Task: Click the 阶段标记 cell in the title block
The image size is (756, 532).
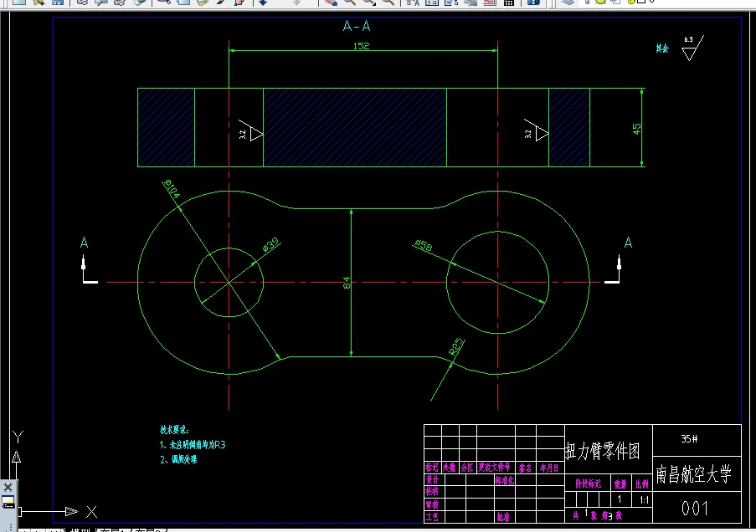Action: pyautogui.click(x=589, y=483)
